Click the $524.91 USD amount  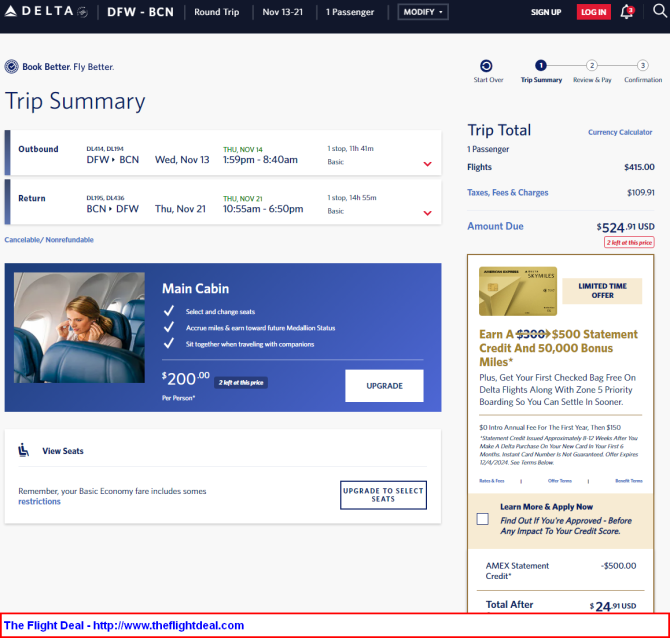(x=626, y=227)
